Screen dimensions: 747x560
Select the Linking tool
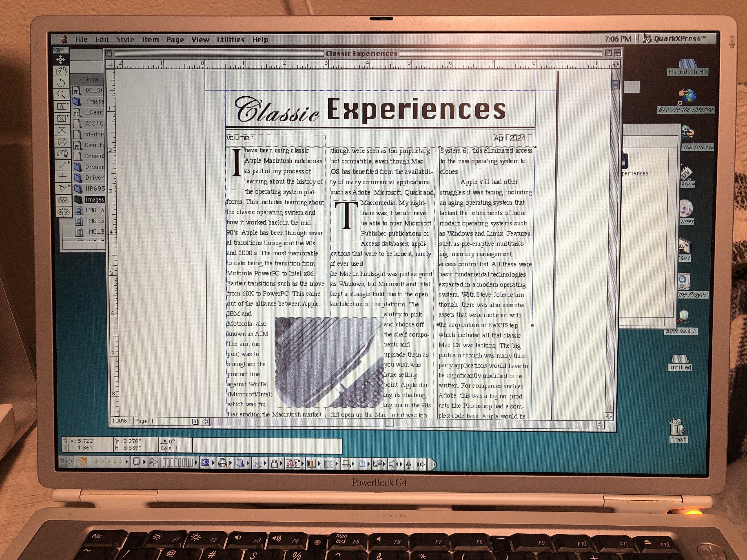tap(64, 200)
